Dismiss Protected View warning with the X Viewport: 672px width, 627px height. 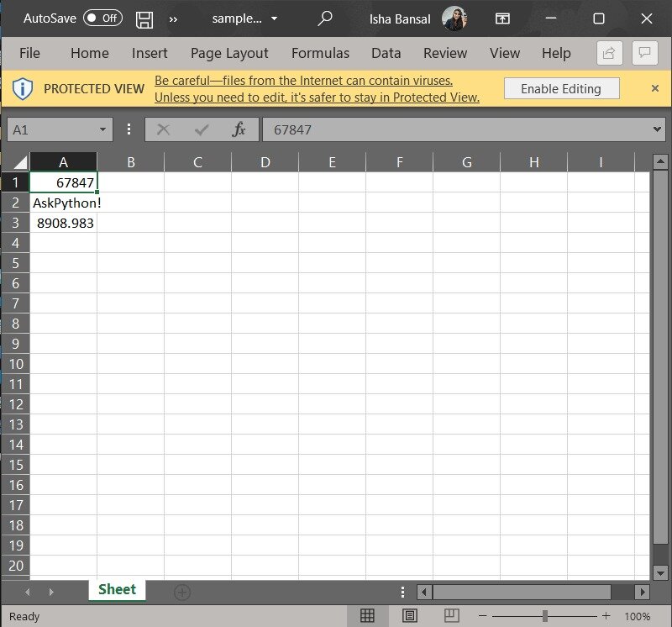tap(655, 88)
